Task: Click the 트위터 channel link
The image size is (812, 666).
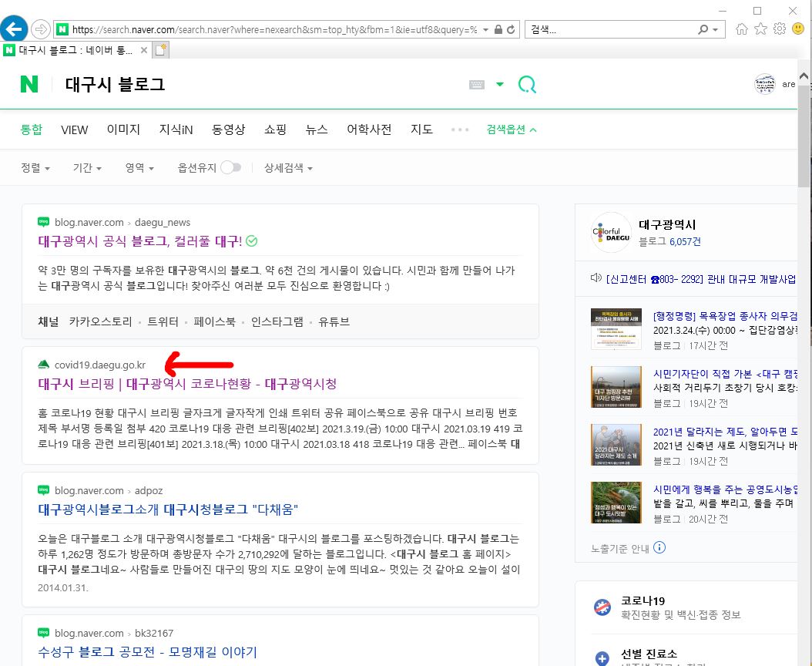Action: click(163, 322)
